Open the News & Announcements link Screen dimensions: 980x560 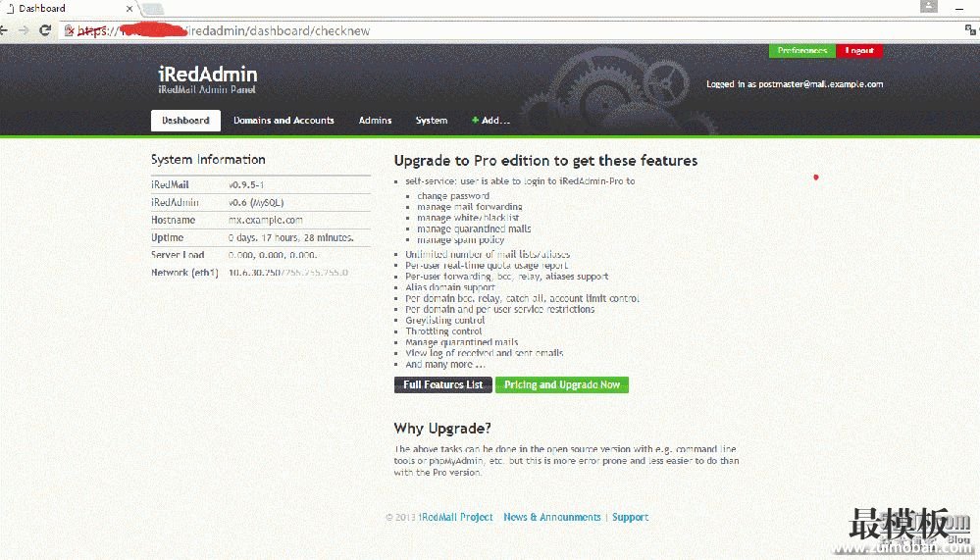(x=552, y=518)
